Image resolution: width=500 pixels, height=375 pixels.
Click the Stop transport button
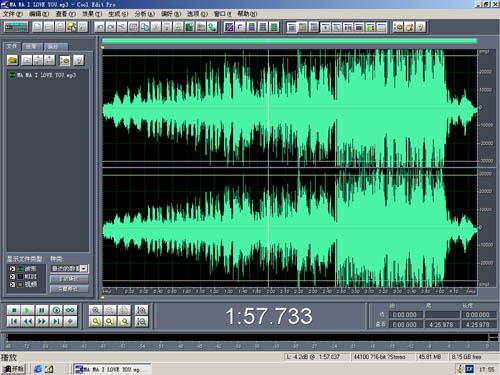[14, 310]
